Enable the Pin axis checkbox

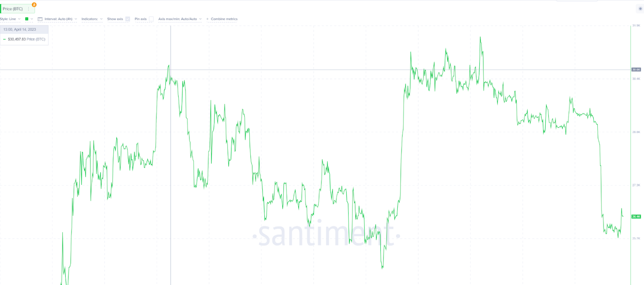[x=151, y=19]
